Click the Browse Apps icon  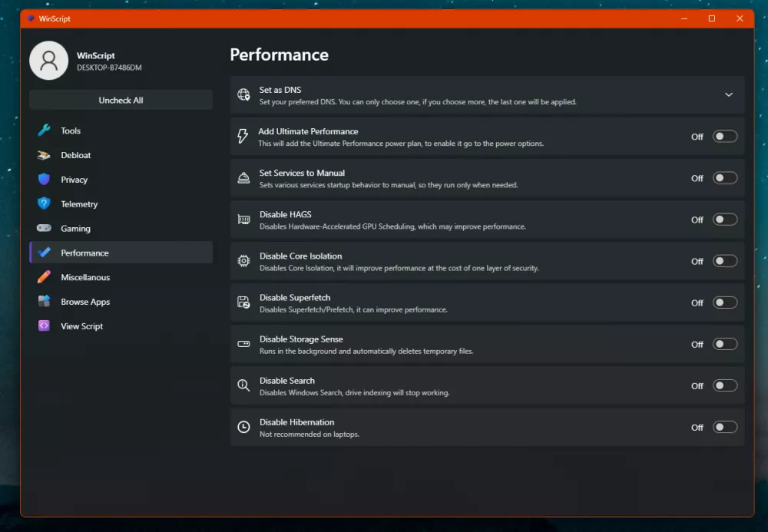(45, 302)
